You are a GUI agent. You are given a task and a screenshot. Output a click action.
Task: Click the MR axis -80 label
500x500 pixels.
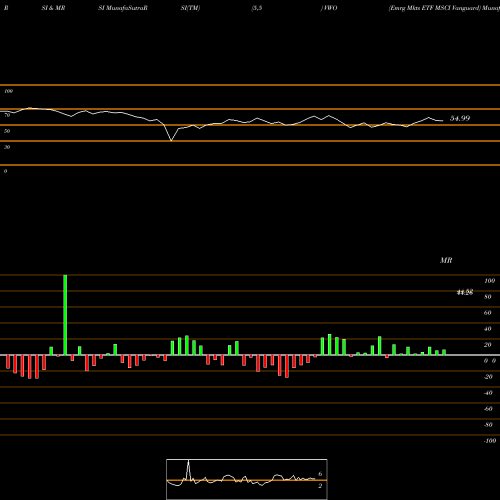pos(488,425)
